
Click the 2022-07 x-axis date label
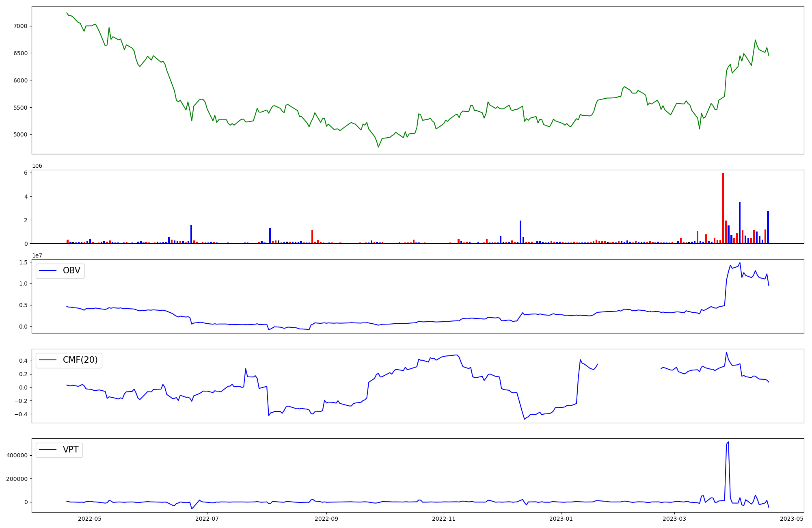tap(207, 518)
